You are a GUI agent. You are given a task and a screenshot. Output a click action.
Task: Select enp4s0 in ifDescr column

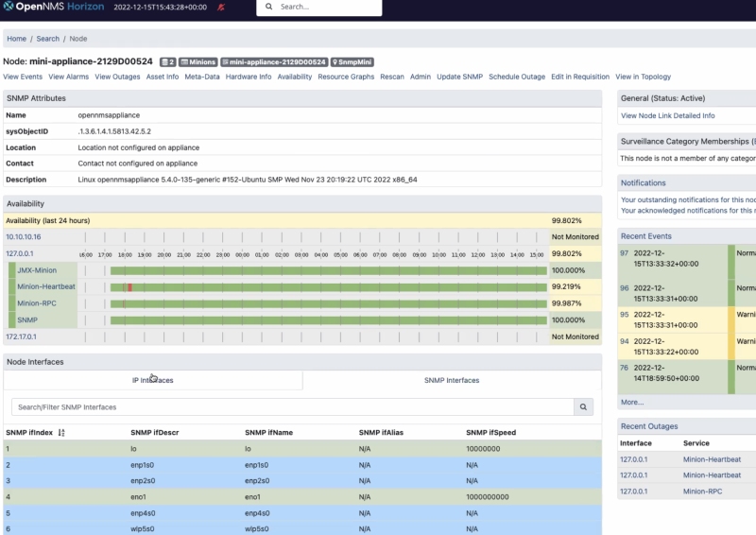[x=143, y=513]
